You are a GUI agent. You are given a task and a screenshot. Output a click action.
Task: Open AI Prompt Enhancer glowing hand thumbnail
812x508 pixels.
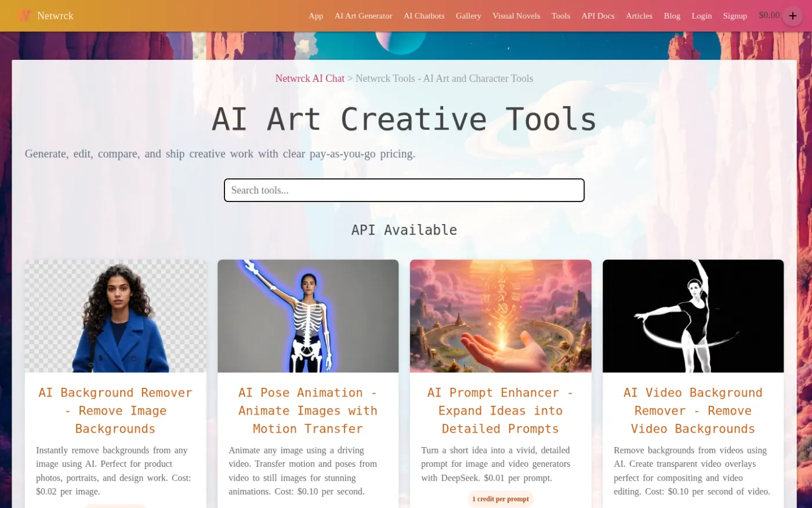pos(501,316)
